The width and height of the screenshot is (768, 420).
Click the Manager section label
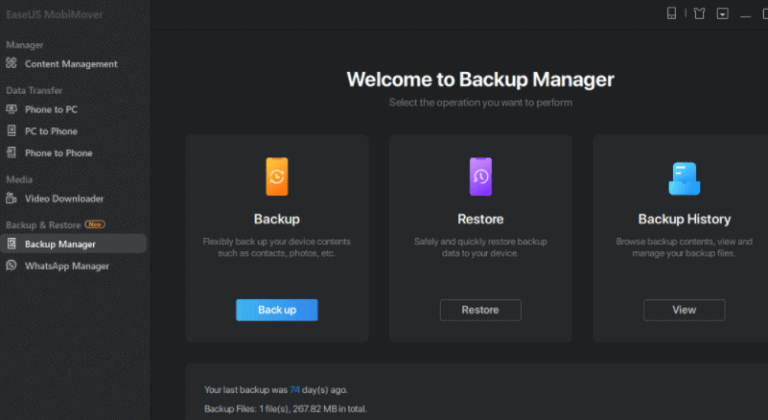24,45
